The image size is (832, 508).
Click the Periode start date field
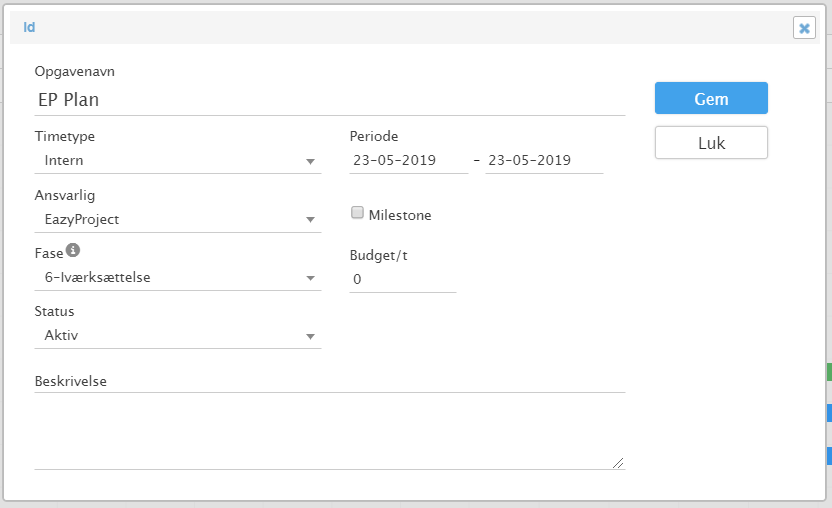click(409, 160)
